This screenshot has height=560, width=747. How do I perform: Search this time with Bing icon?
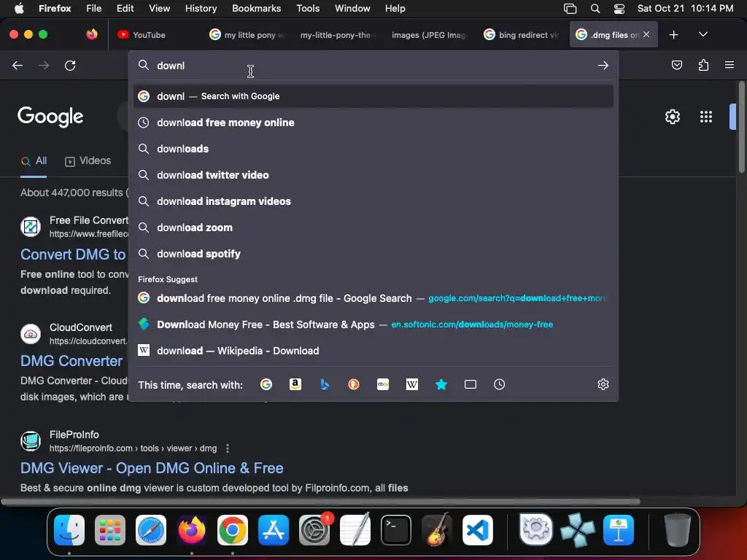(325, 384)
